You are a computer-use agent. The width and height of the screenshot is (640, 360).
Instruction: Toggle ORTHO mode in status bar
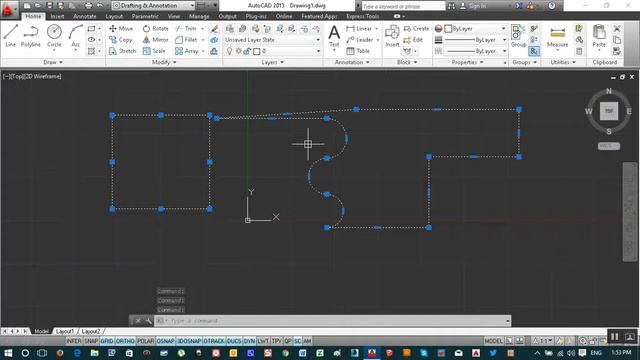coord(125,341)
